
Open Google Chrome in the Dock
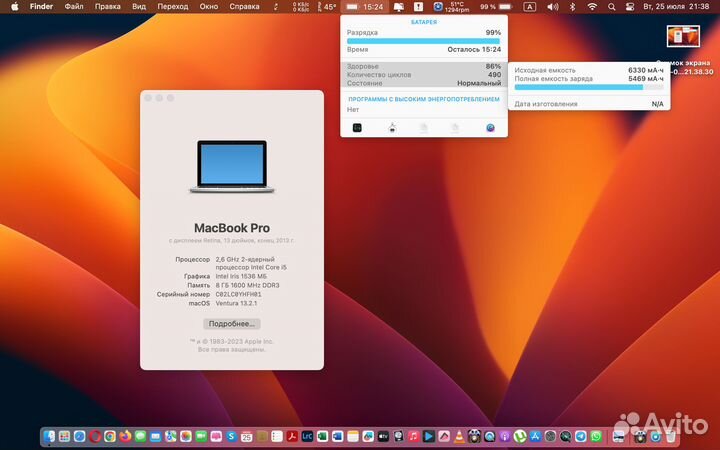(x=110, y=436)
